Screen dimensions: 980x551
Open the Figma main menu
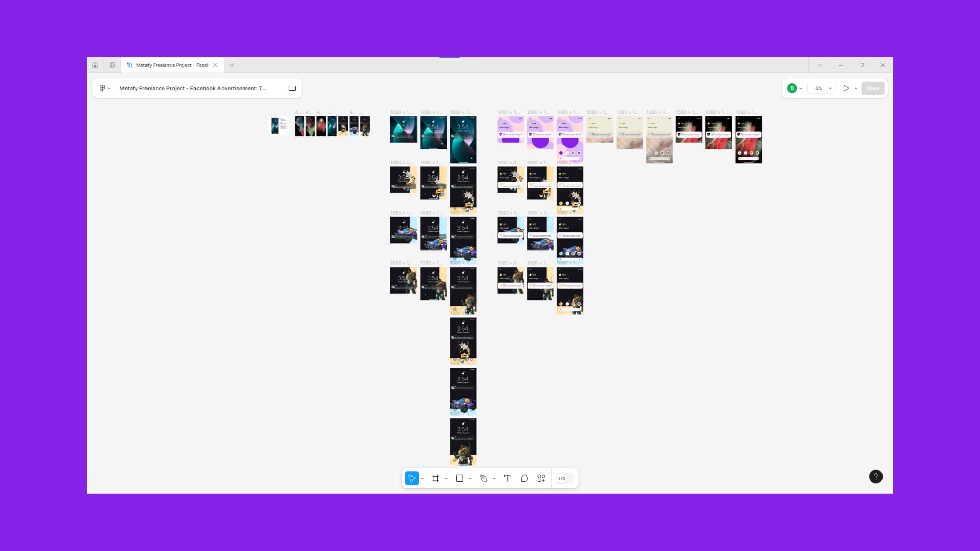[x=104, y=88]
